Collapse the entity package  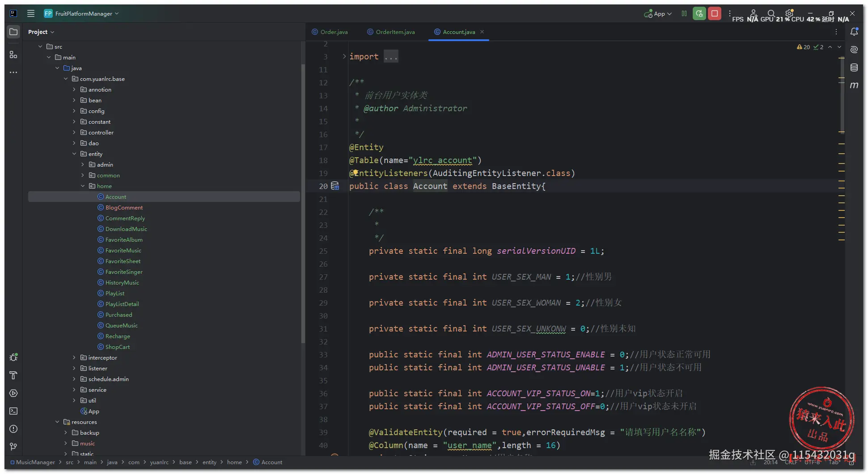(74, 154)
